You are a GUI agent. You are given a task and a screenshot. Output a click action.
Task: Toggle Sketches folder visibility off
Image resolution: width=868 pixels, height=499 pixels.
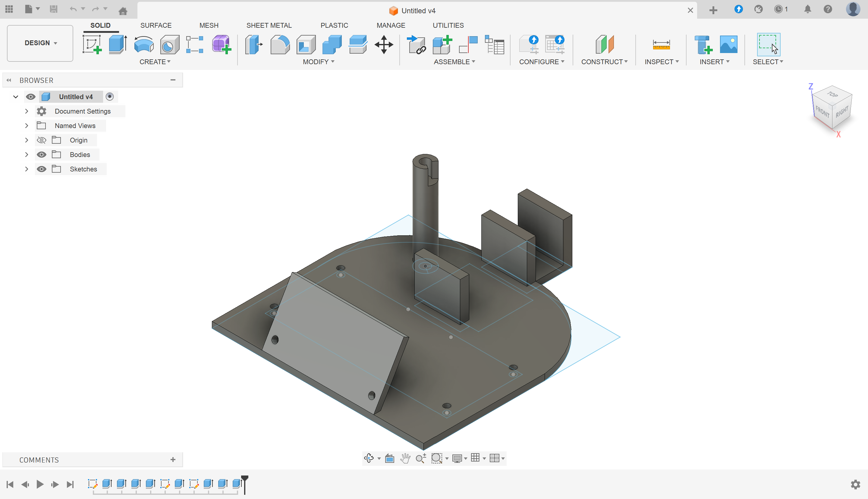point(42,169)
